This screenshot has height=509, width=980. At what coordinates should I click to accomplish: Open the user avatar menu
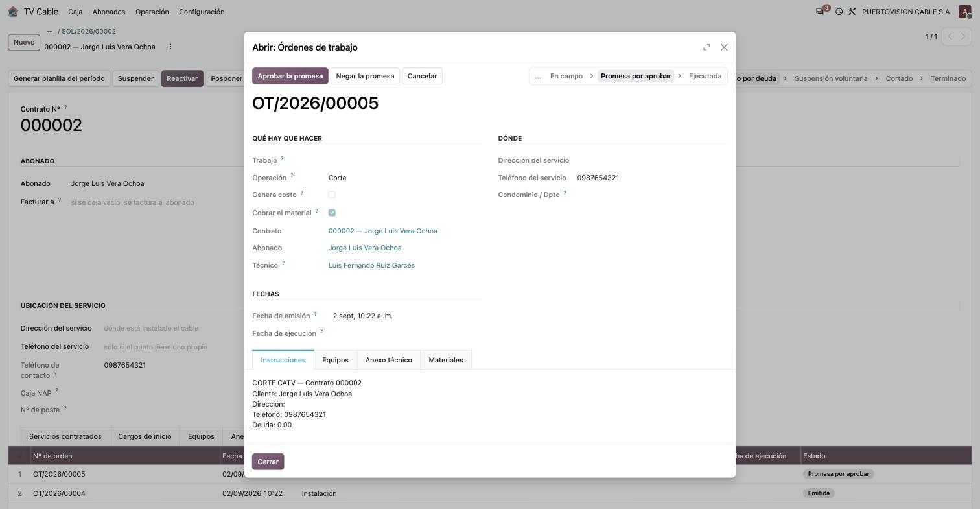pos(965,12)
